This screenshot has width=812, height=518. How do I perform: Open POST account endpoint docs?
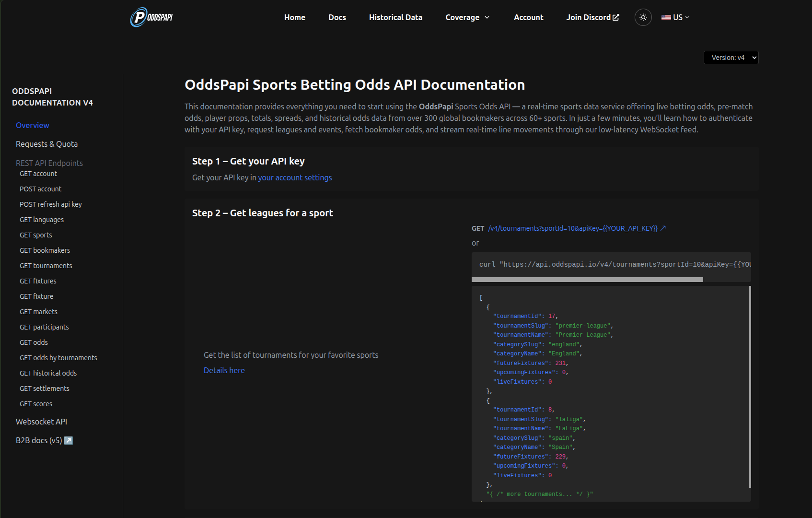tap(41, 189)
